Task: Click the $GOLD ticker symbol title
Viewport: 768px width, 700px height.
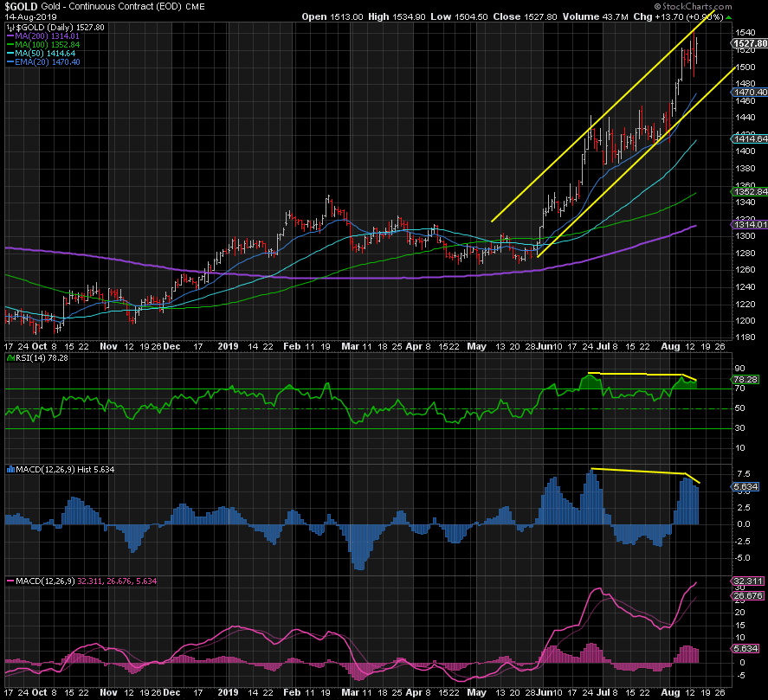Action: tap(20, 6)
